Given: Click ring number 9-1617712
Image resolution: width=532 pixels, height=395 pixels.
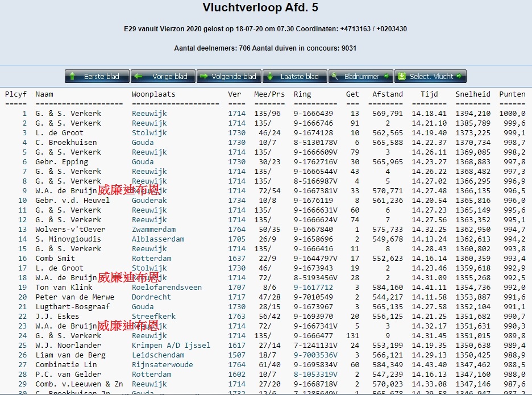Looking at the screenshot, I should pos(314,288).
